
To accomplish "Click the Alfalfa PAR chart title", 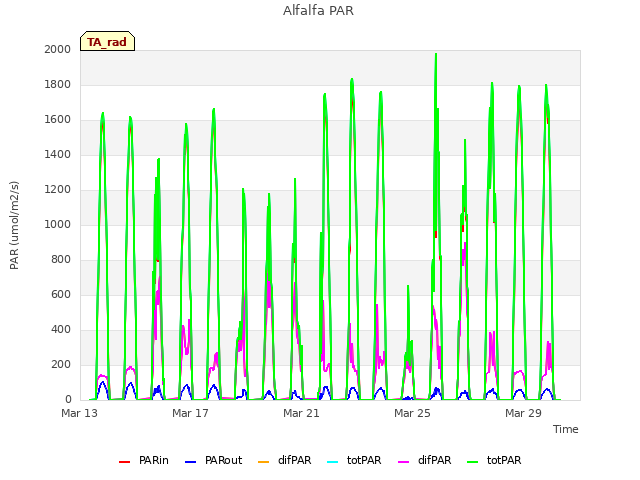I will (318, 10).
